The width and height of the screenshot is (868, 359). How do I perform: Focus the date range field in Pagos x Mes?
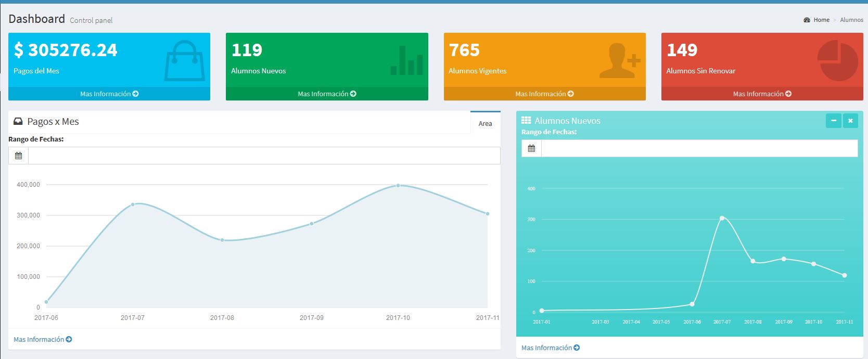click(264, 156)
